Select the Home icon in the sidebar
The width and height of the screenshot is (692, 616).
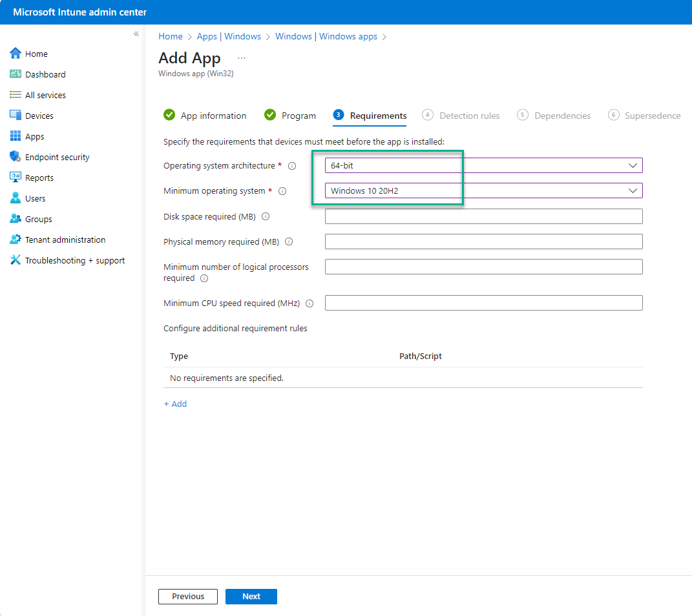tap(17, 54)
